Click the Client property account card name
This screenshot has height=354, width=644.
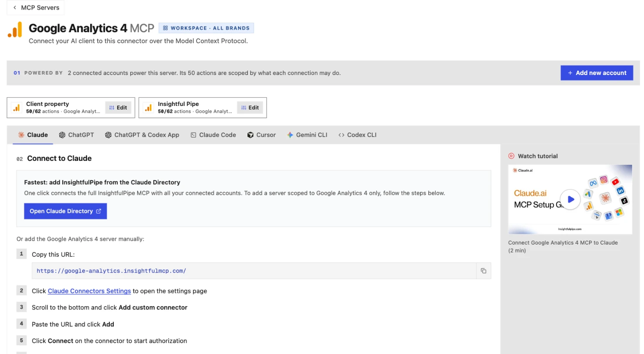47,104
